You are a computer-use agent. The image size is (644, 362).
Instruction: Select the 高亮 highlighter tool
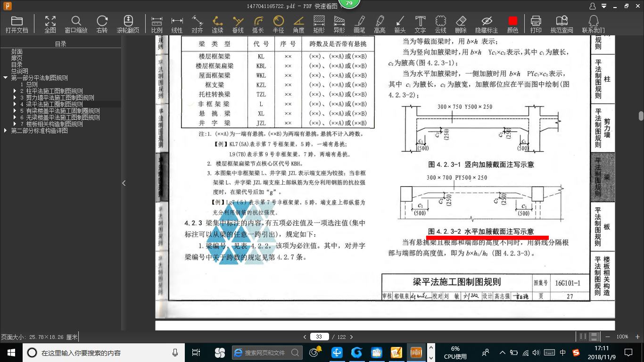380,24
